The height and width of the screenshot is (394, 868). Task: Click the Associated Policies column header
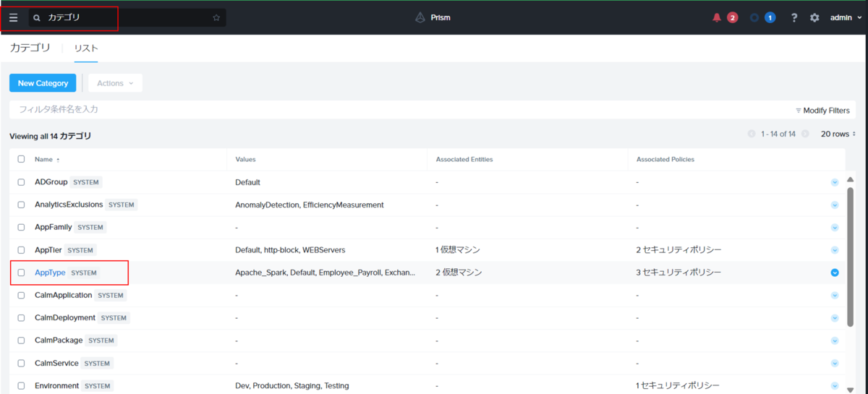(665, 159)
